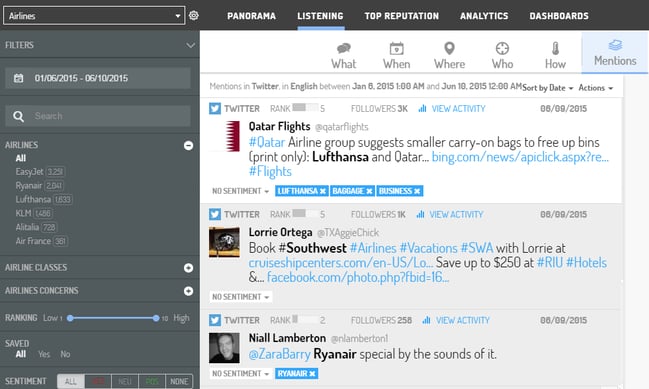Remove the BAGGAGE tag
649x389 pixels.
click(369, 191)
